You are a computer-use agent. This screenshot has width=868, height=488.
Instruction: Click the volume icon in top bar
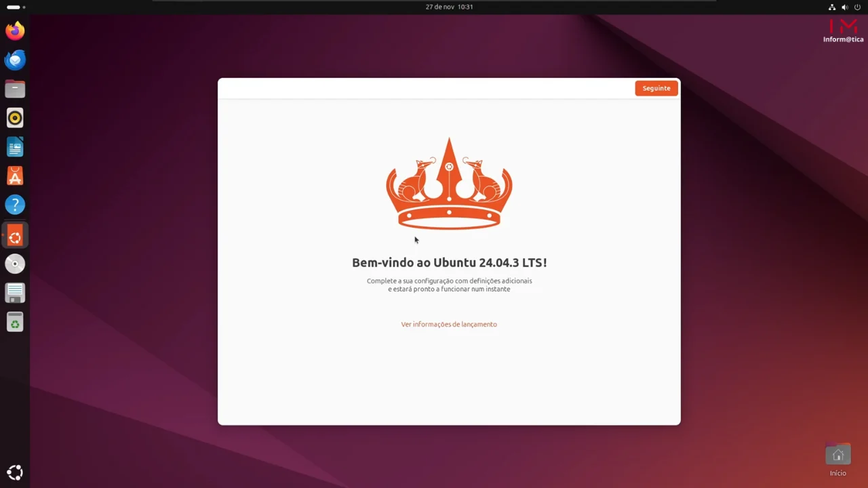point(845,7)
